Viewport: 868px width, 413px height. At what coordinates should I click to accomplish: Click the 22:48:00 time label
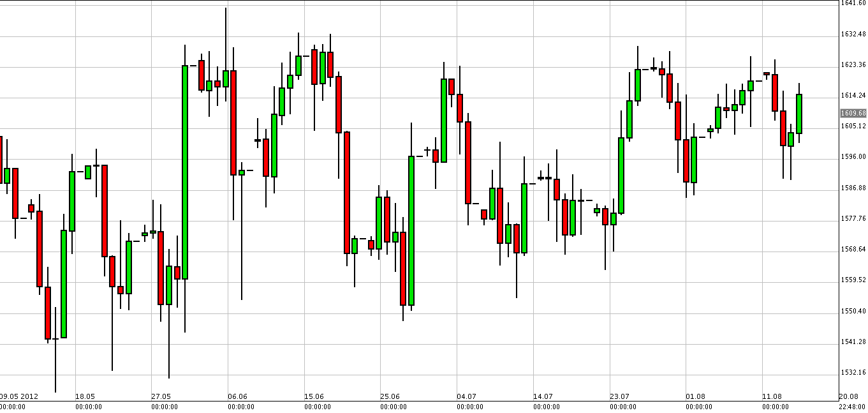tap(853, 406)
